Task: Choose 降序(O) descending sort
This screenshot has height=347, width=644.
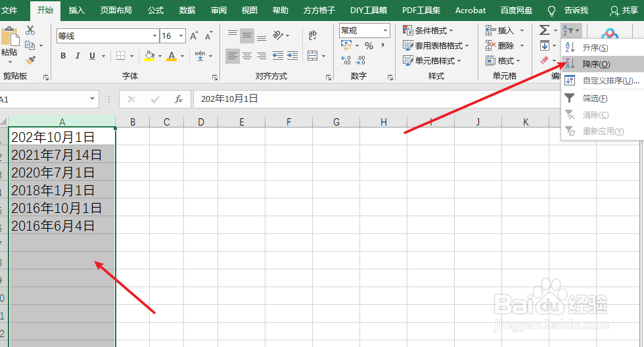Action: tap(602, 64)
